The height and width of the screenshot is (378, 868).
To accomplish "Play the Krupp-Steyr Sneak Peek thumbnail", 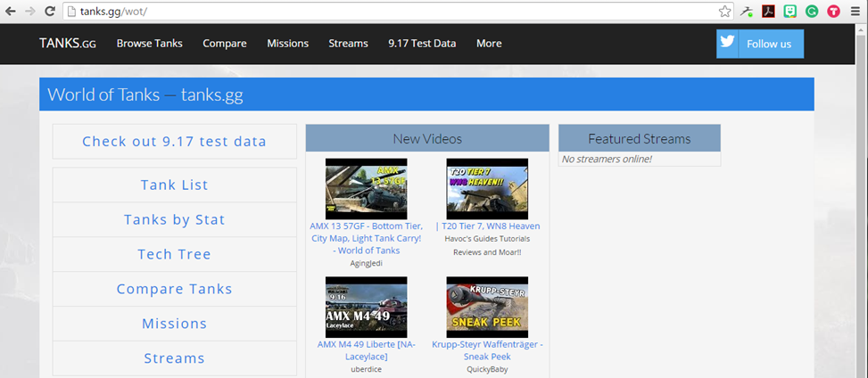I will click(487, 308).
